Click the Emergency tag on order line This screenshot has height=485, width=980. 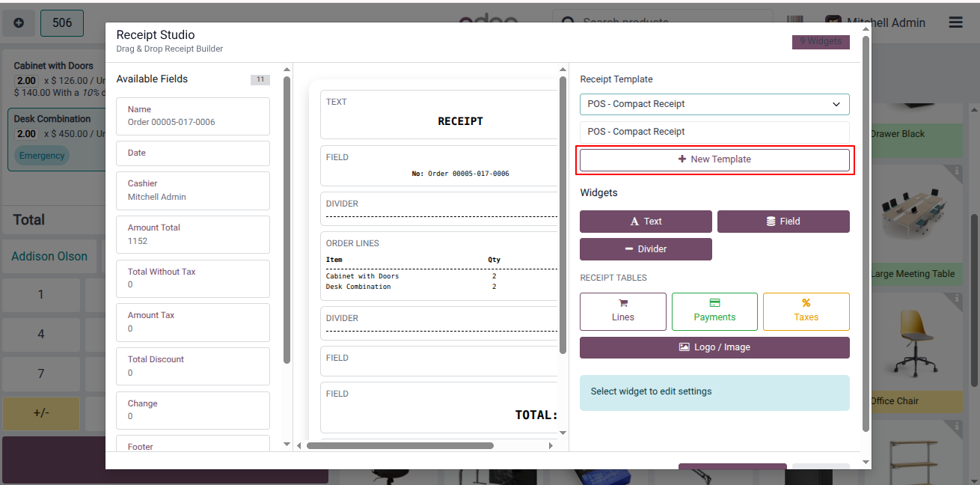pos(42,156)
